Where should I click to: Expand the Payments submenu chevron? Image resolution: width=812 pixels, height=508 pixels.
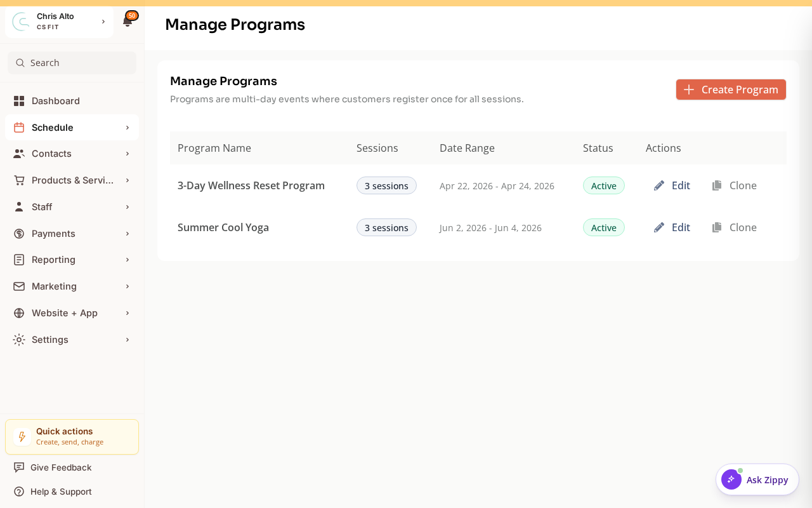pos(128,234)
